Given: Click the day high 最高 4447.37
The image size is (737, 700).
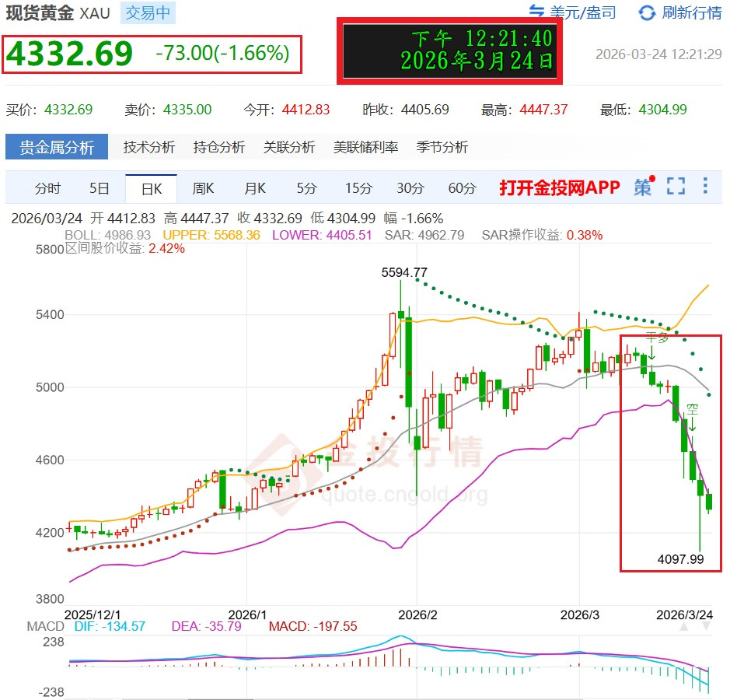Looking at the screenshot, I should (525, 110).
